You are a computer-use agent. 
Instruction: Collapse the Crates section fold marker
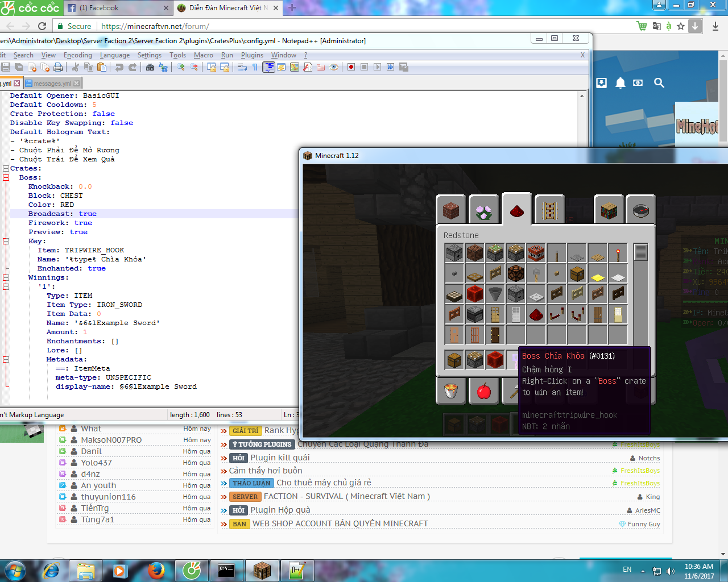(x=6, y=168)
